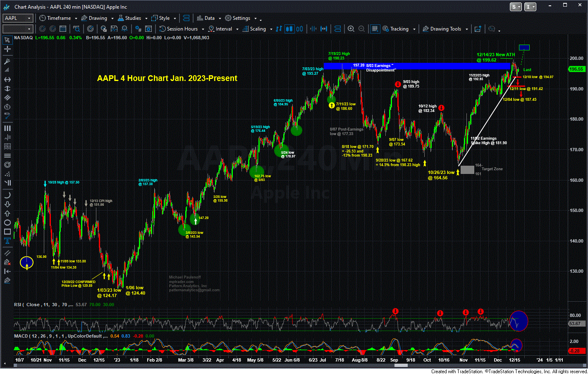This screenshot has height=374, width=588.
Task: Expand the Drawing Tools dropdown arrow
Action: pyautogui.click(x=466, y=29)
